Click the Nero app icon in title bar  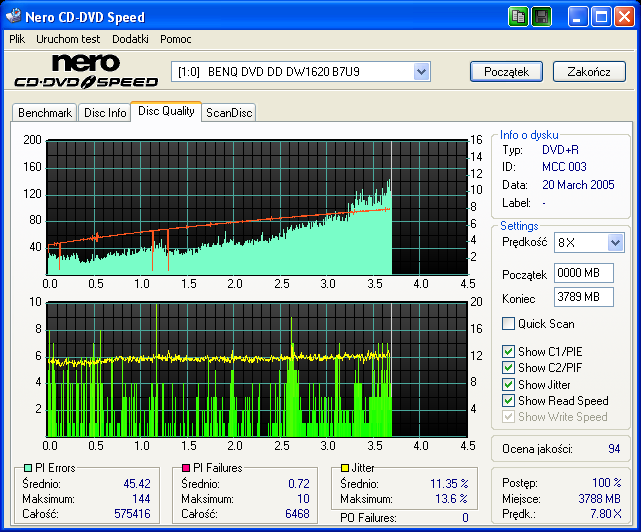[x=13, y=16]
